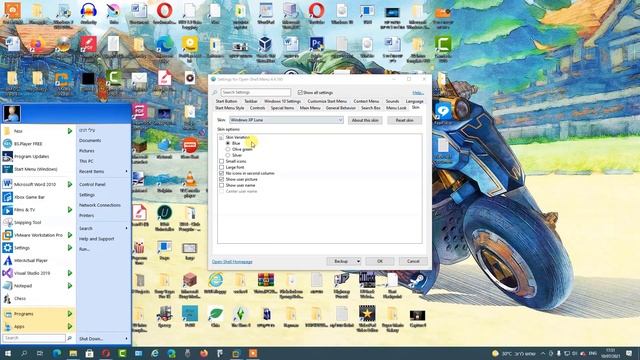Open Run... from the start menu
The height and width of the screenshot is (360, 640).
[x=103, y=249]
